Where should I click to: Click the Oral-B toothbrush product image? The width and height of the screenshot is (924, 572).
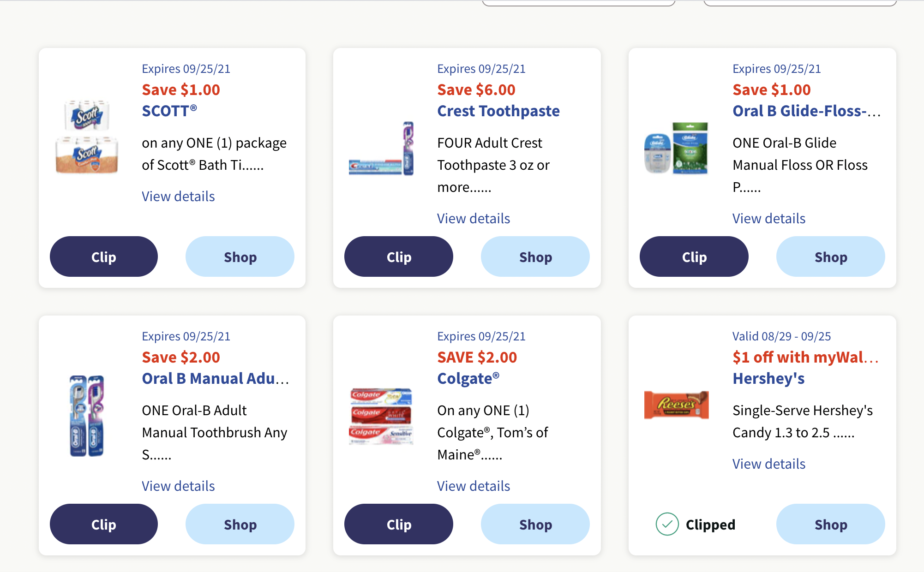pos(87,416)
